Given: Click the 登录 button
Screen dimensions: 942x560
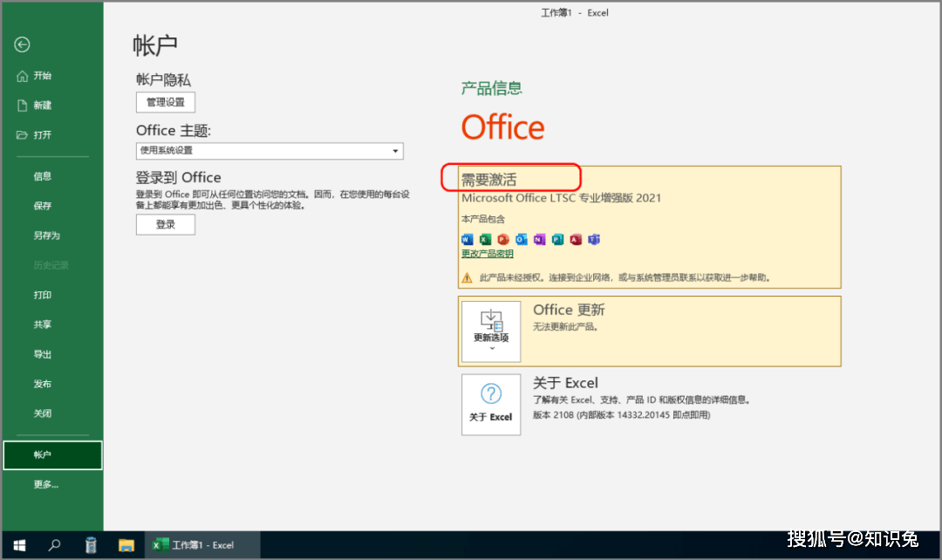Looking at the screenshot, I should point(165,225).
